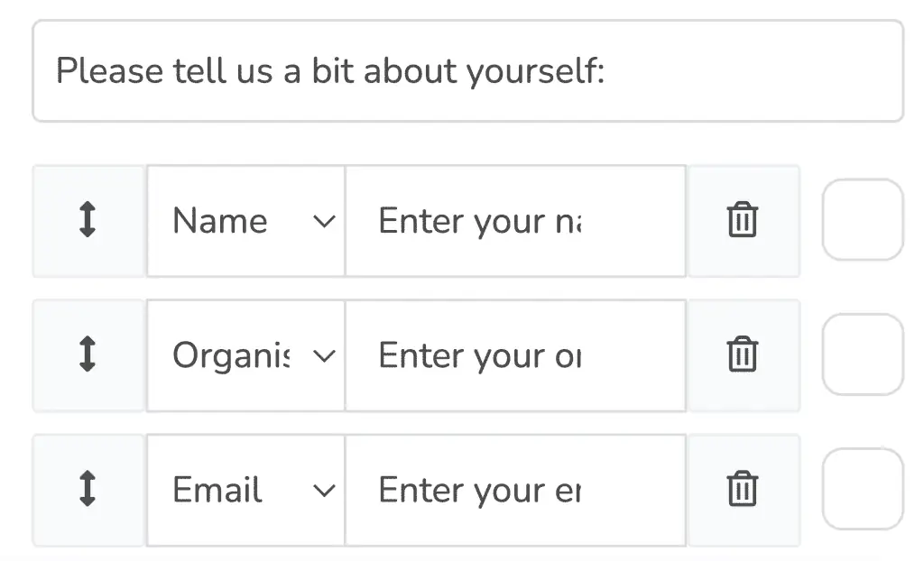Toggle the checkbox next to the Name row
924x561 pixels.
point(862,221)
